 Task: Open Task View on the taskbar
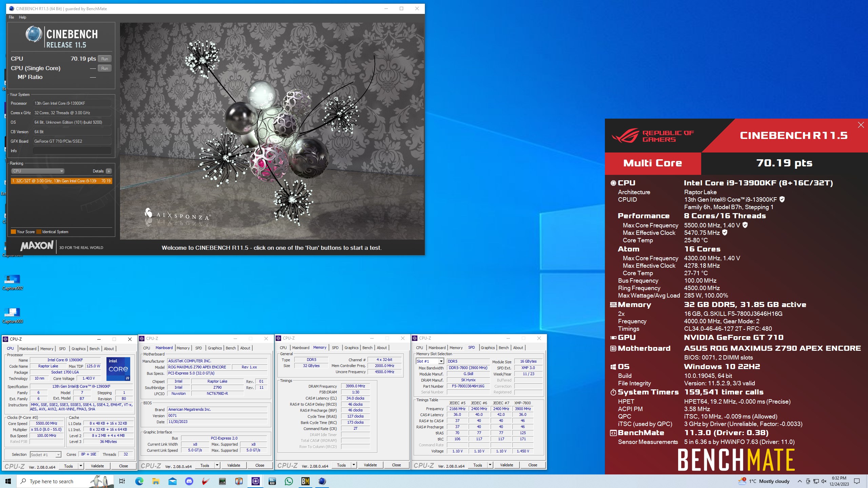coord(122,481)
